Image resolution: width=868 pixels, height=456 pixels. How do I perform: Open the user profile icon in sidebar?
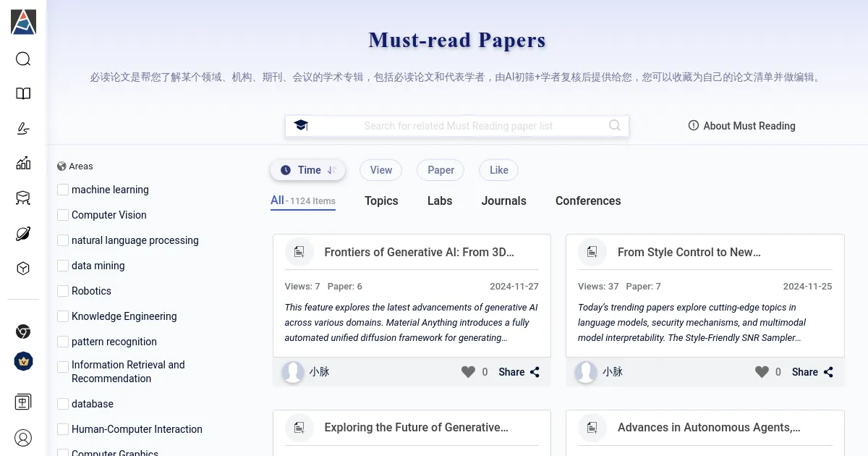click(23, 438)
